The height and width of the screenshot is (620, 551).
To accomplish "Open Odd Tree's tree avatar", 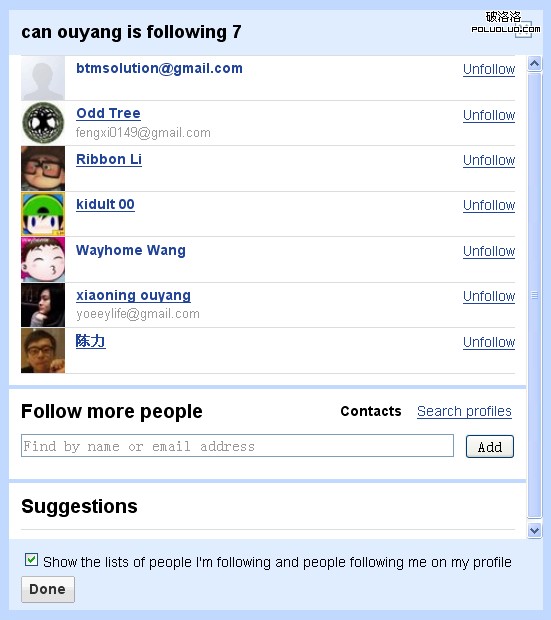I will tap(43, 123).
